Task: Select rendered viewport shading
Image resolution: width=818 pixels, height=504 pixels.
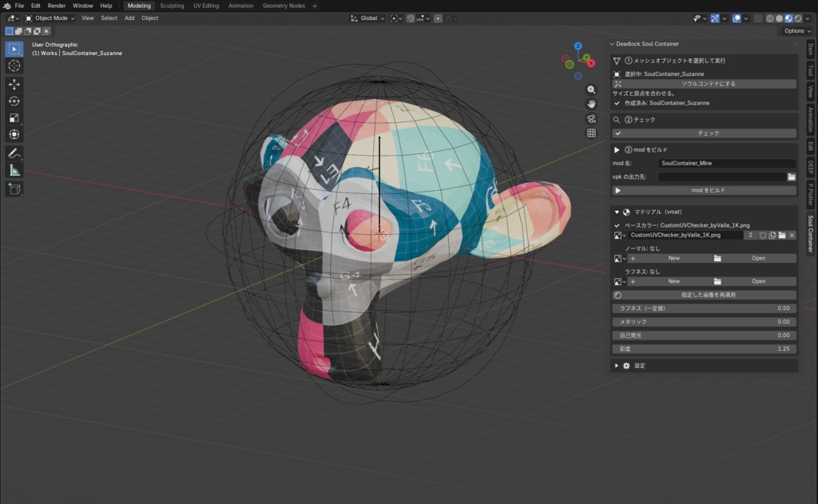Action: click(798, 18)
